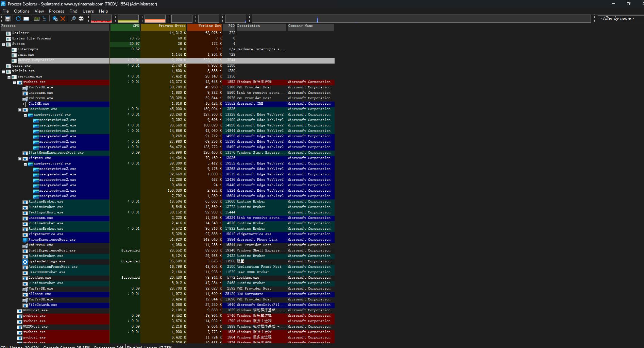Click the Save toolbar icon
Screen dimensions: 644x348
(x=8, y=19)
